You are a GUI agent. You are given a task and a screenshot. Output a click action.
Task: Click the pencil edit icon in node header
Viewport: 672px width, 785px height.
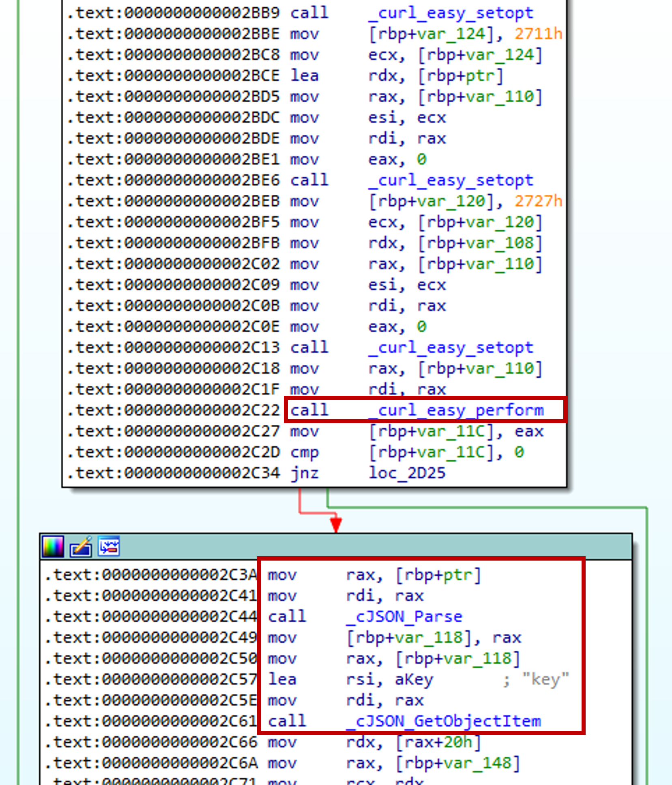pos(81,546)
